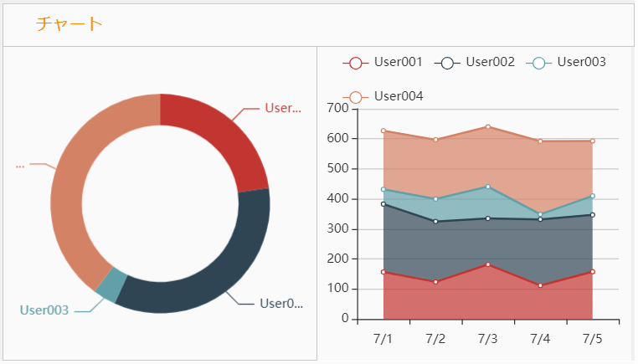
Task: Click the User002 data point at 7/1
Action: (x=383, y=204)
